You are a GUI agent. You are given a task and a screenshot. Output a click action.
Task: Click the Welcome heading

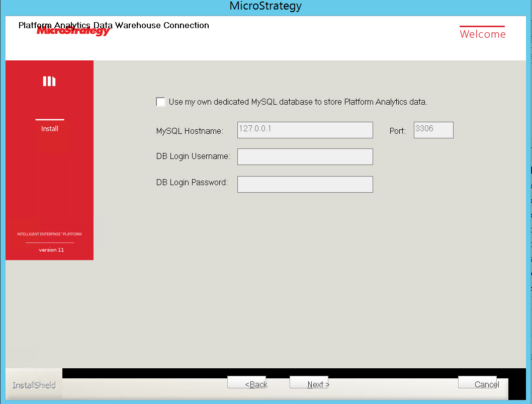coord(482,34)
